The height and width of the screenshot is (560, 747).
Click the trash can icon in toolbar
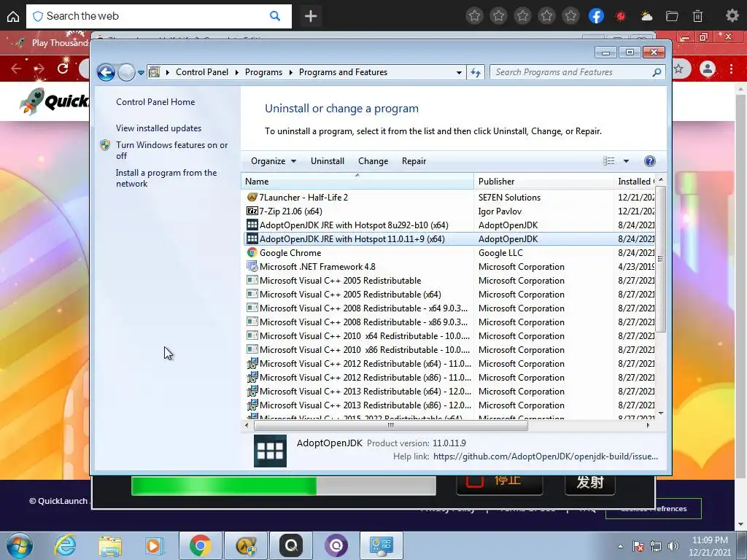(x=697, y=16)
